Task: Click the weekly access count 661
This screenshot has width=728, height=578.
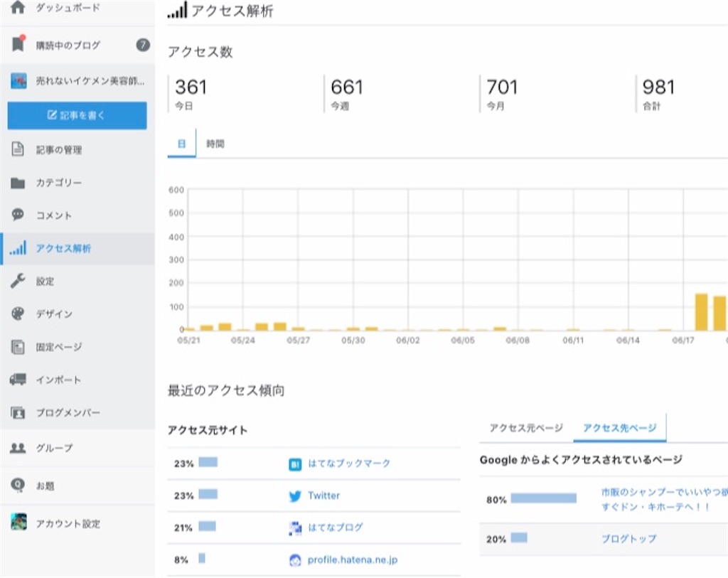Action: pos(347,87)
